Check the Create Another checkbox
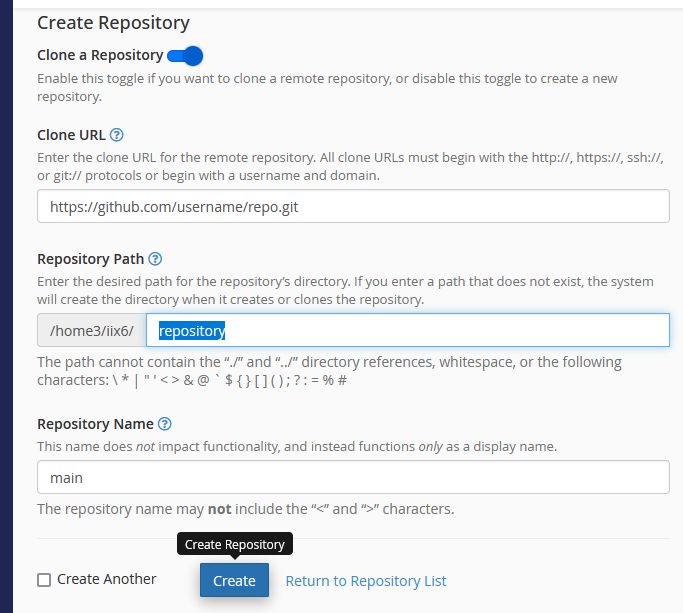The width and height of the screenshot is (683, 613). pyautogui.click(x=44, y=580)
